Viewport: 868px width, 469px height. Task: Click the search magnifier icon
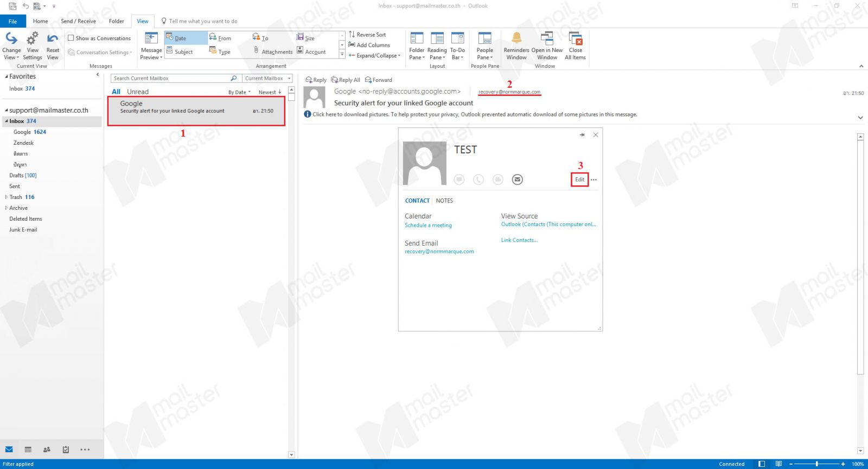tap(234, 78)
